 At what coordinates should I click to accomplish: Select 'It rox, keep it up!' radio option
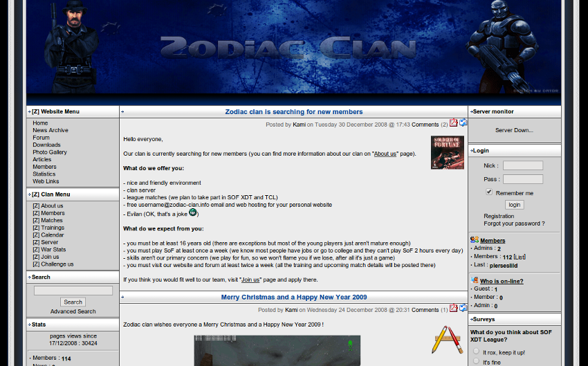476,351
